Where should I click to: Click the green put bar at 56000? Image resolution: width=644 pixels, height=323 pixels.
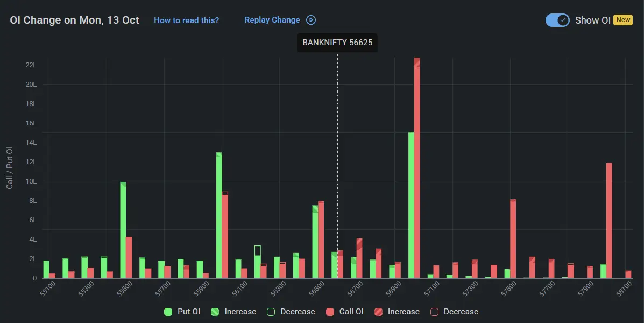pyautogui.click(x=219, y=215)
